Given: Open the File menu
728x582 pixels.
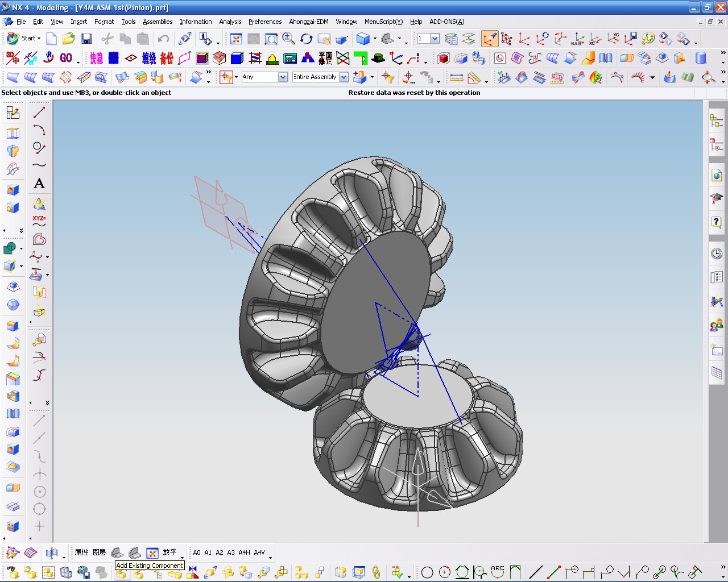Looking at the screenshot, I should [21, 22].
